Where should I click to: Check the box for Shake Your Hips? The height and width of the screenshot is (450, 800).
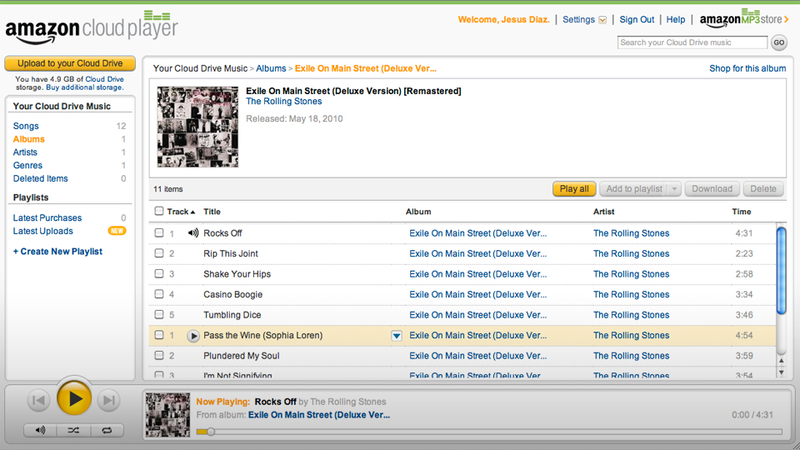159,273
